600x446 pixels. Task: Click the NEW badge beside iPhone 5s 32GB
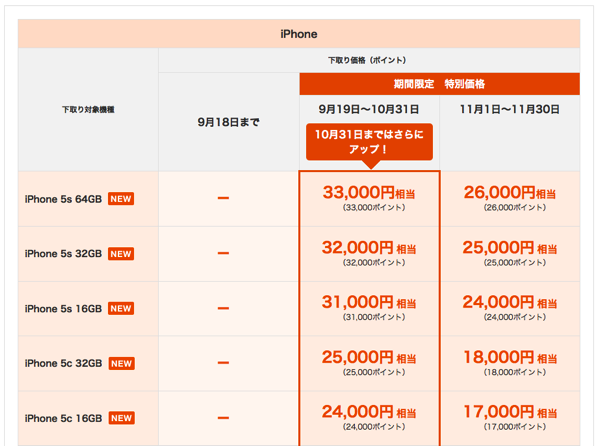pyautogui.click(x=121, y=254)
